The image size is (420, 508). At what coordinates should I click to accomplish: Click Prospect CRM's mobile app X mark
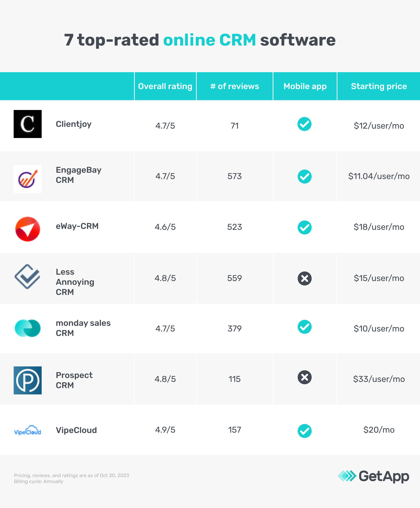pyautogui.click(x=304, y=377)
